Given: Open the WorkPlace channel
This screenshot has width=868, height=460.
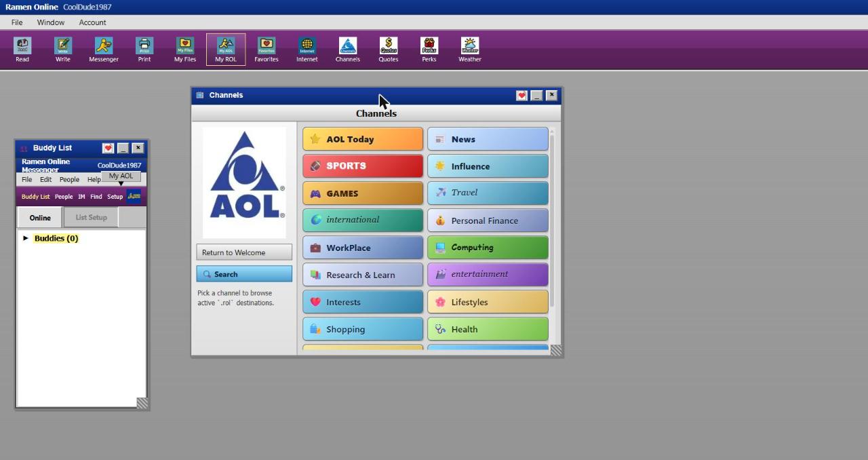Looking at the screenshot, I should coord(363,248).
